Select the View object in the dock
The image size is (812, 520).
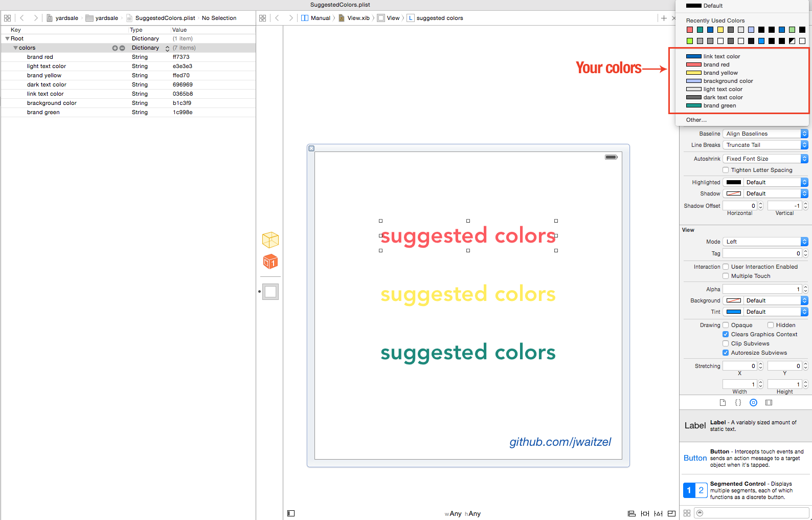(270, 292)
